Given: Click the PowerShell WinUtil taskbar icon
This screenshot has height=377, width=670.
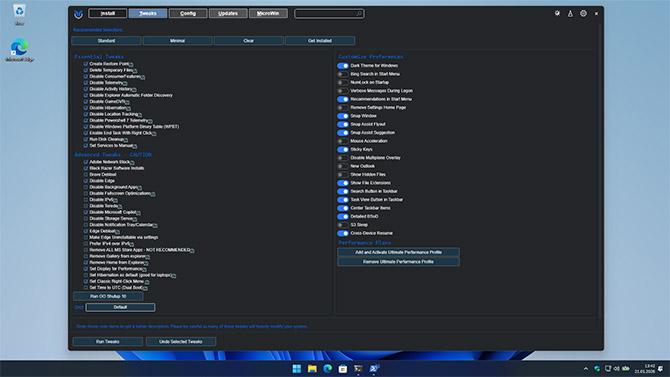Looking at the screenshot, I should point(374,368).
